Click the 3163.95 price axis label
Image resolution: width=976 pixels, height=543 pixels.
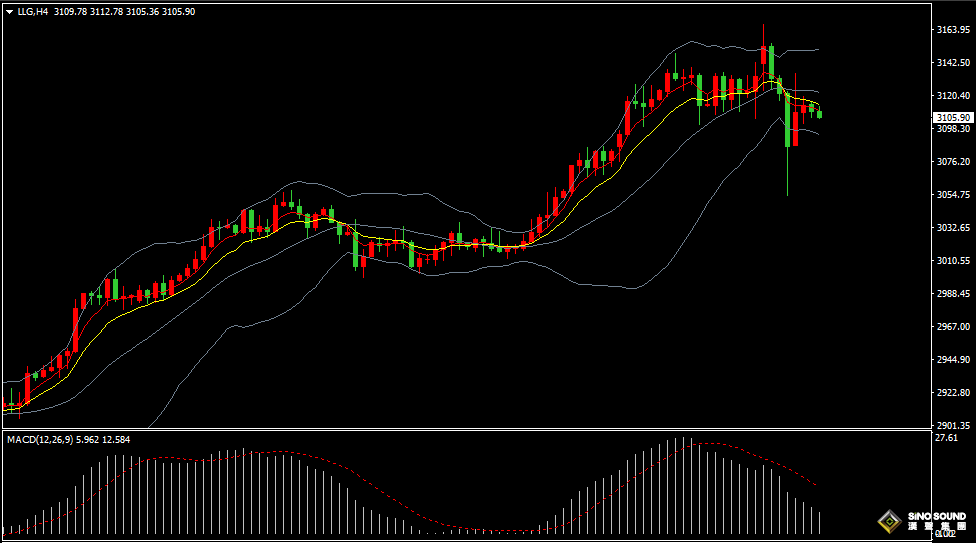coord(953,30)
